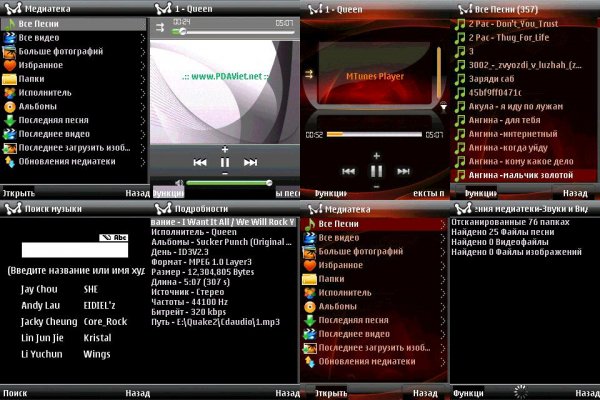Expand Все видео chevron in gray Медиатека
Screen dimensions: 600x400
142,38
